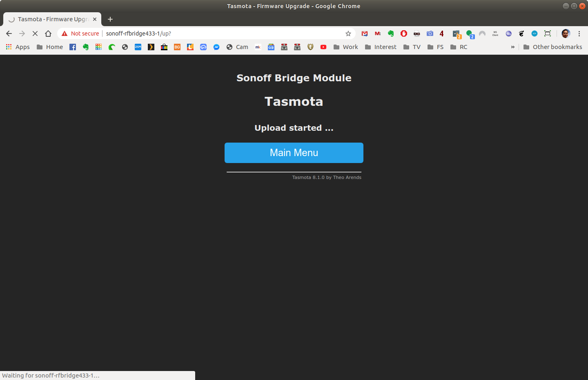Click the Tasmota heading text

(x=294, y=101)
